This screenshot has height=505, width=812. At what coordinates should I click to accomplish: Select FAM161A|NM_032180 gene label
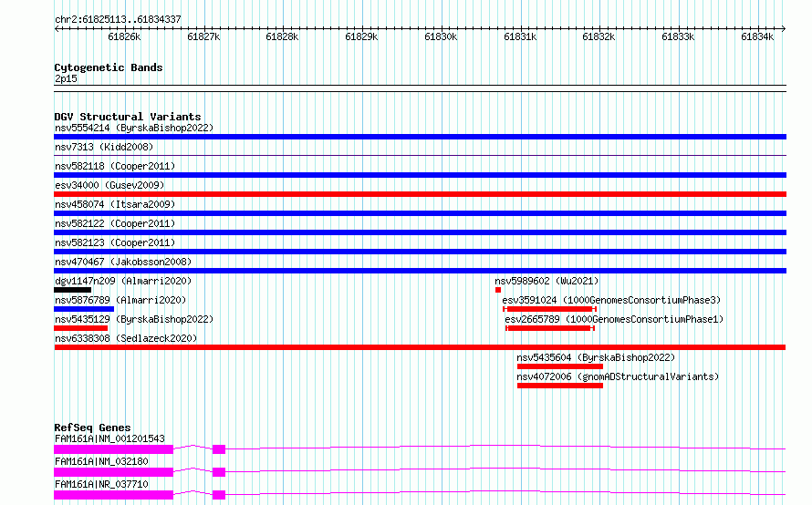point(101,461)
